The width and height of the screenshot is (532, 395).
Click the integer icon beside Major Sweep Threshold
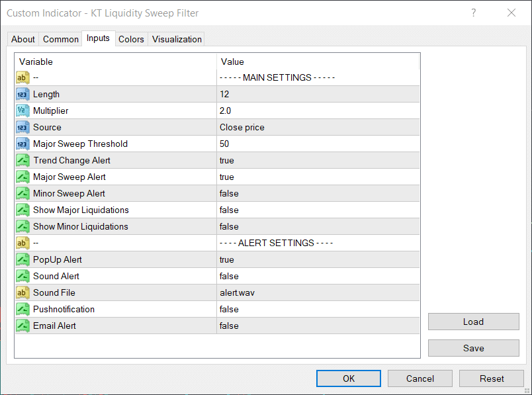[22, 144]
